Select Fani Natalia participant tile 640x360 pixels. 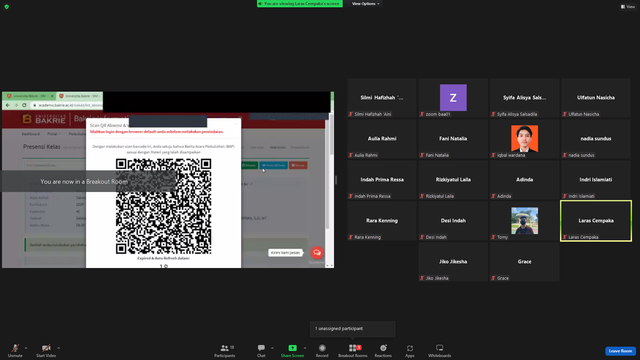pyautogui.click(x=453, y=139)
